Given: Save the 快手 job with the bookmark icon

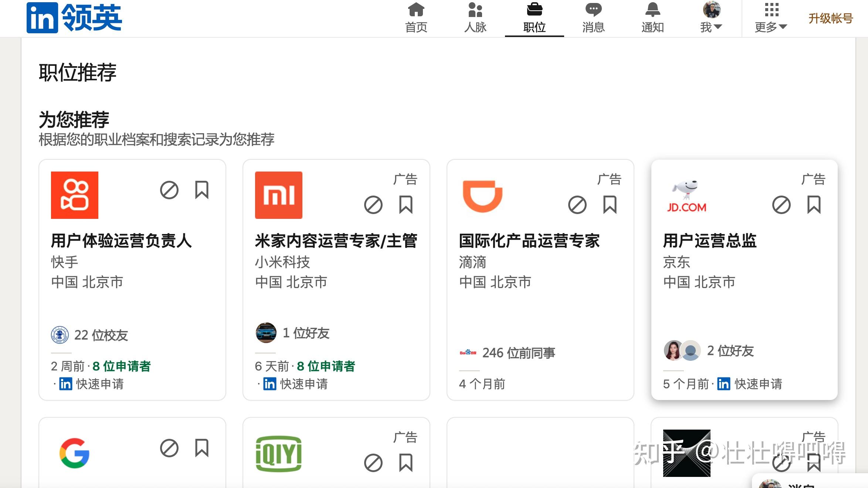Looking at the screenshot, I should click(x=202, y=190).
